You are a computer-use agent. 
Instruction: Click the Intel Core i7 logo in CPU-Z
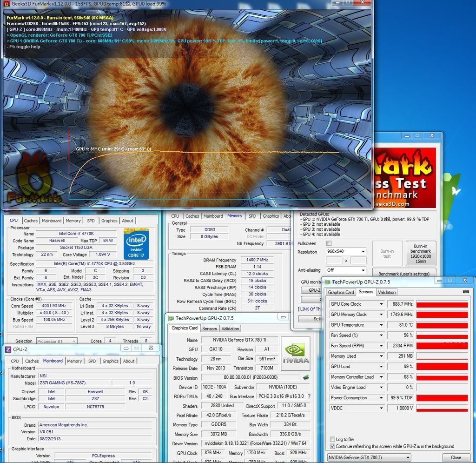point(136,244)
